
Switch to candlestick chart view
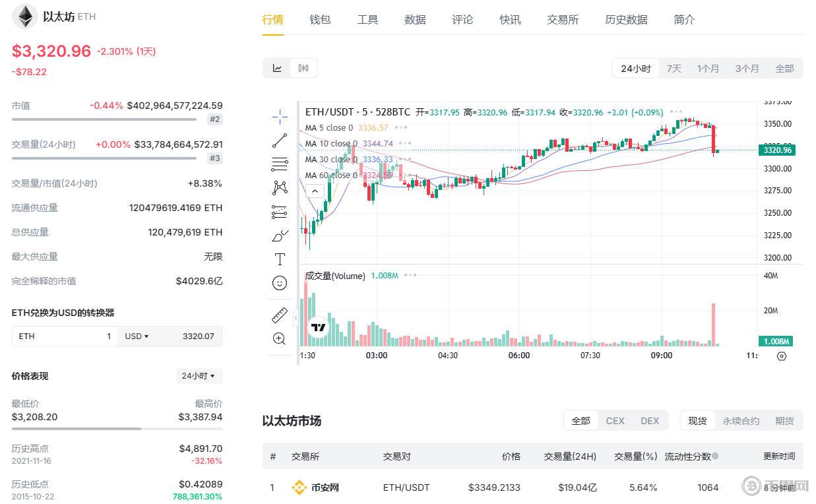click(x=303, y=68)
